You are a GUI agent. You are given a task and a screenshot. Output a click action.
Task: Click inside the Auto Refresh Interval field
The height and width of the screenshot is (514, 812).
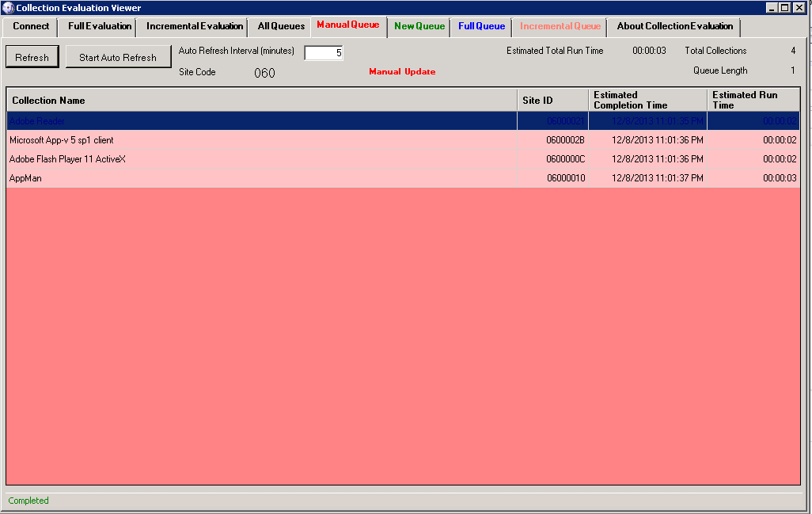(323, 51)
